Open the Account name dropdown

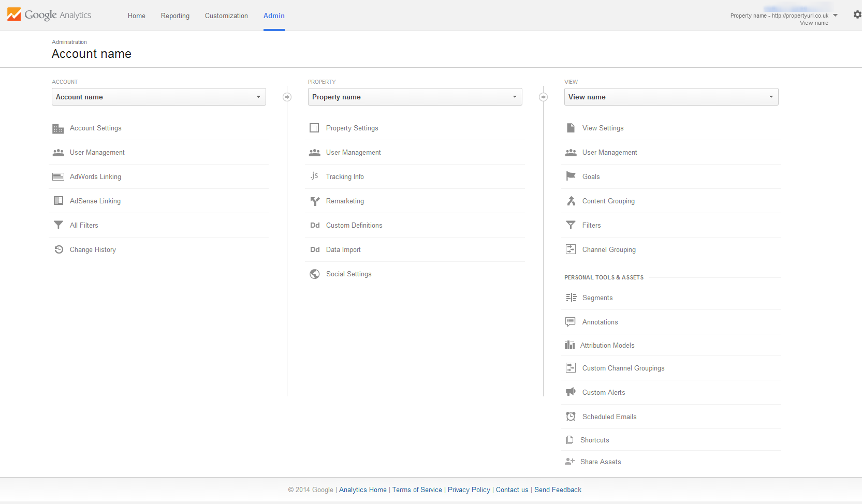coord(158,97)
